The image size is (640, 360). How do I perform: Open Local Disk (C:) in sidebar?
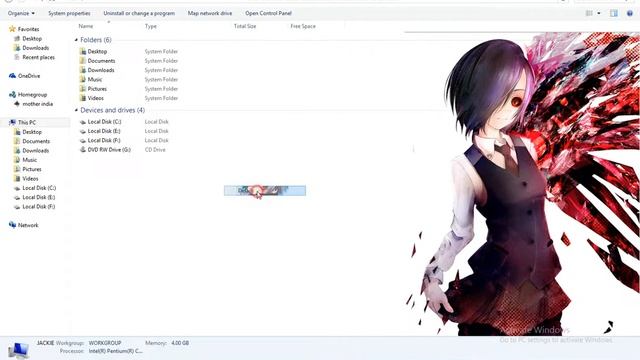pos(39,188)
